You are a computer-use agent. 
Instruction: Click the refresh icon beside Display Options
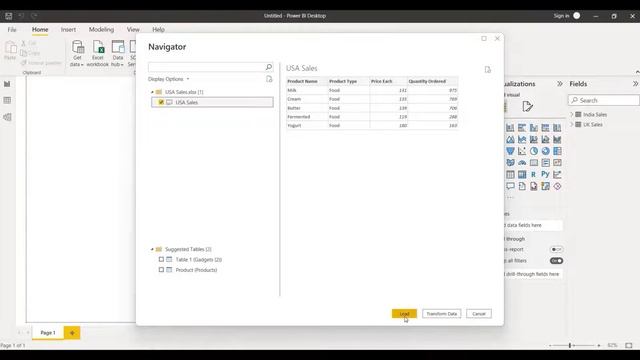(269, 79)
